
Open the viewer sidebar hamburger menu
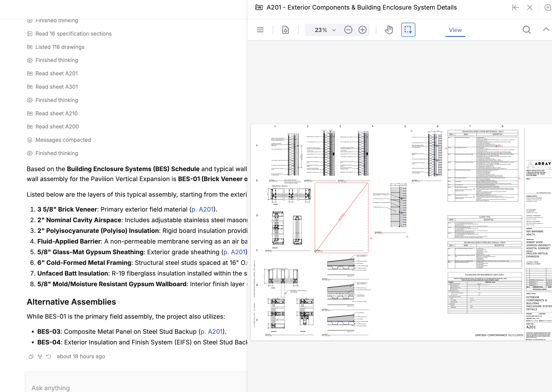(260, 30)
